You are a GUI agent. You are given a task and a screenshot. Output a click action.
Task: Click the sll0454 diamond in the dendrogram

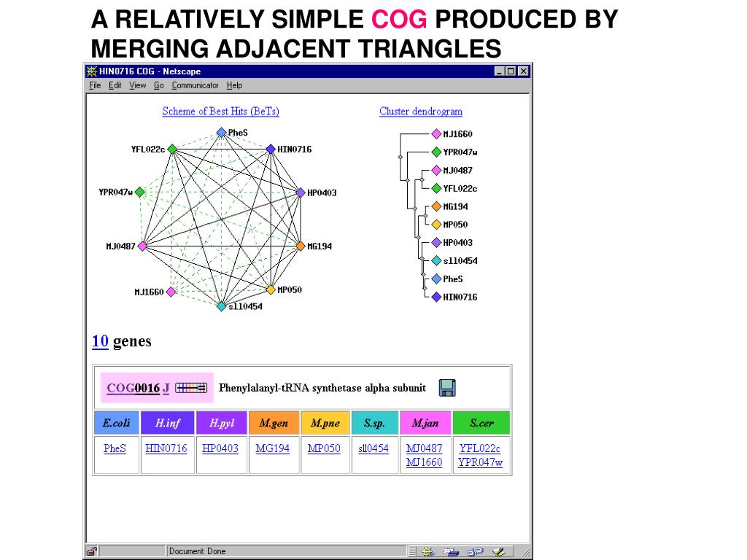coord(436,260)
